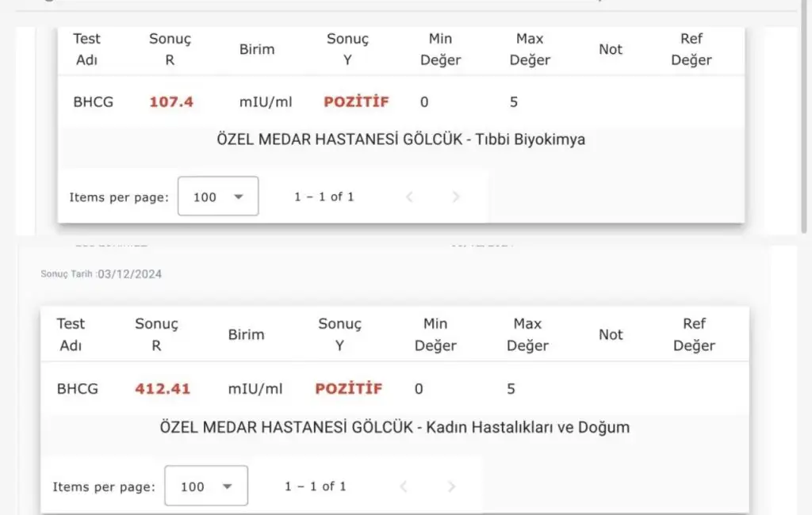The image size is (812, 515).
Task: Click Sonuç R header in top table
Action: point(170,49)
